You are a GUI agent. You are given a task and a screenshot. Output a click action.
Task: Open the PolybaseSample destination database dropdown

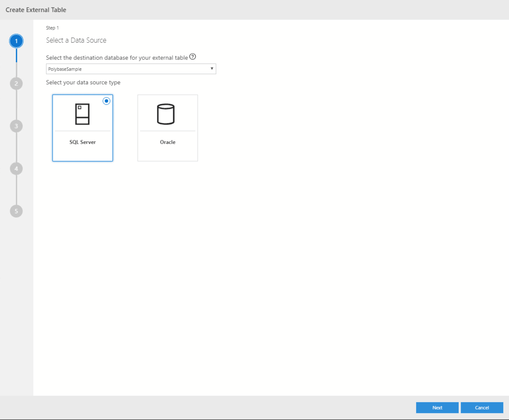click(131, 69)
